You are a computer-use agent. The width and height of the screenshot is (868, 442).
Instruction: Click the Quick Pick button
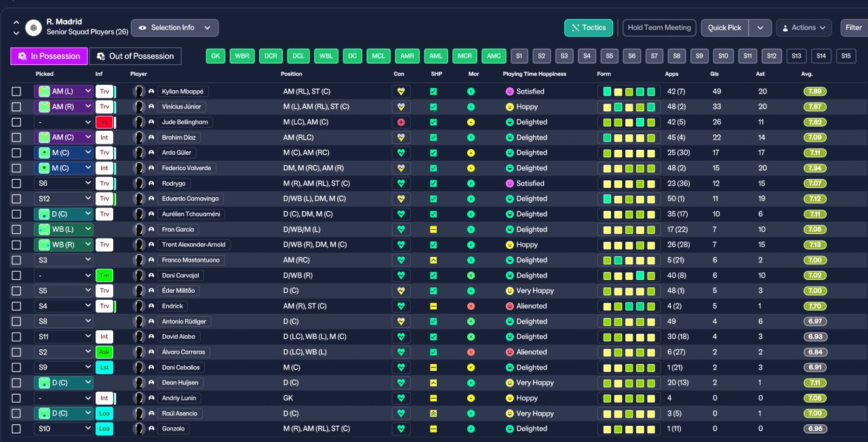click(725, 28)
